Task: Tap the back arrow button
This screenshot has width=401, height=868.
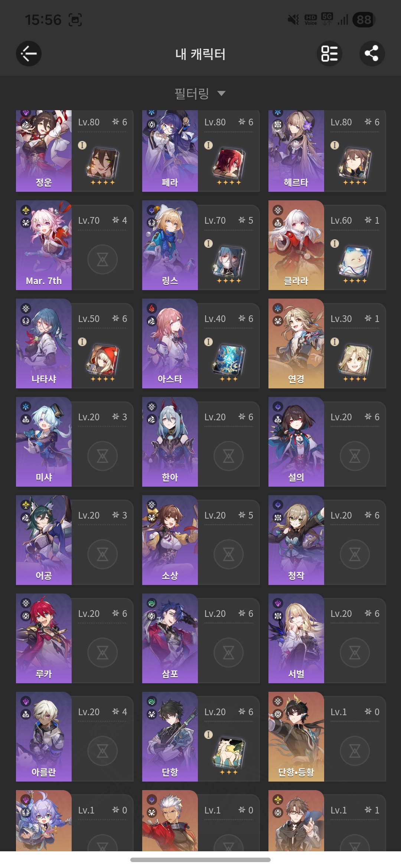Action: [29, 54]
